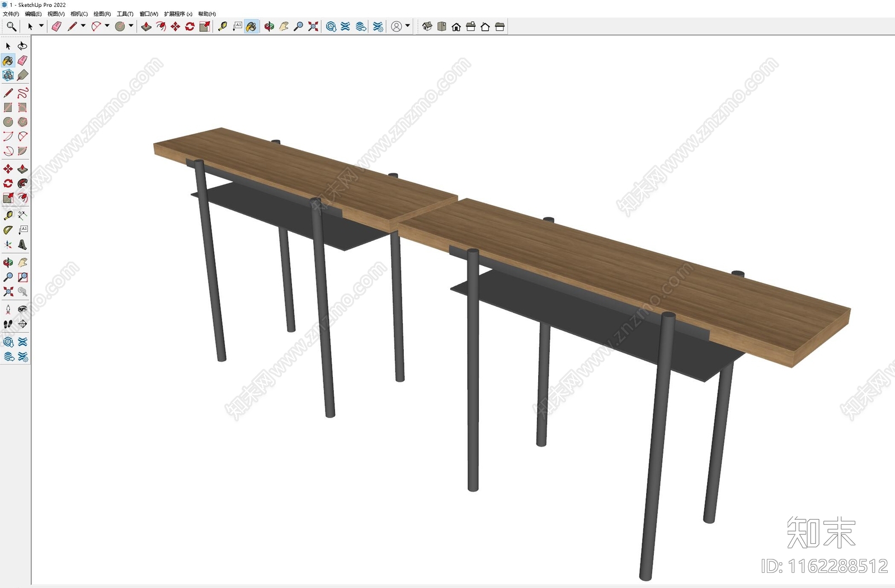Select the Dimension tool
This screenshot has height=588, width=895.
pyautogui.click(x=22, y=215)
